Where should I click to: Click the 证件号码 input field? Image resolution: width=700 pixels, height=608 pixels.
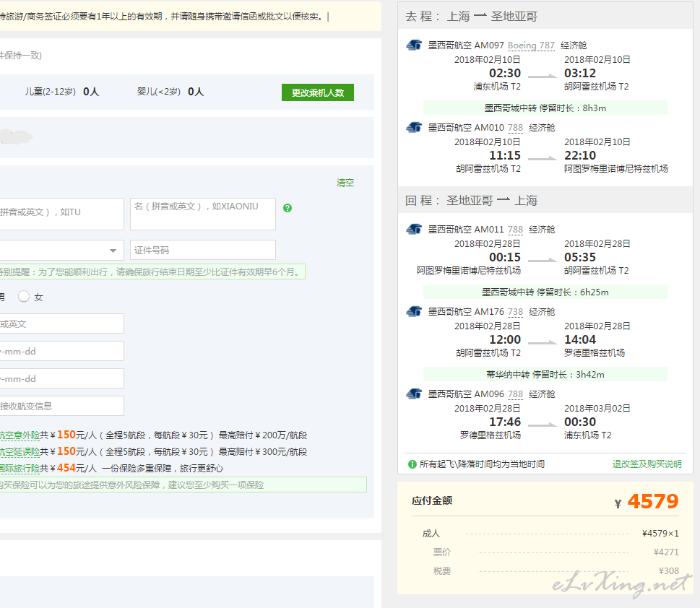[203, 250]
